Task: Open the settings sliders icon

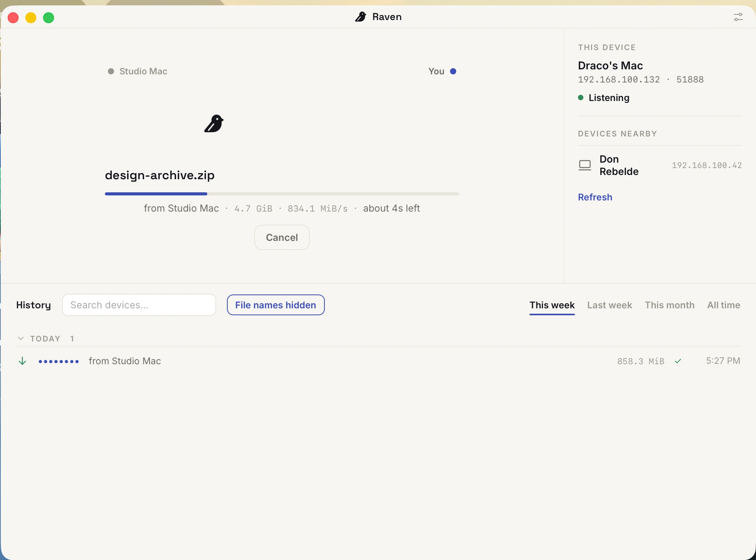Action: click(738, 17)
